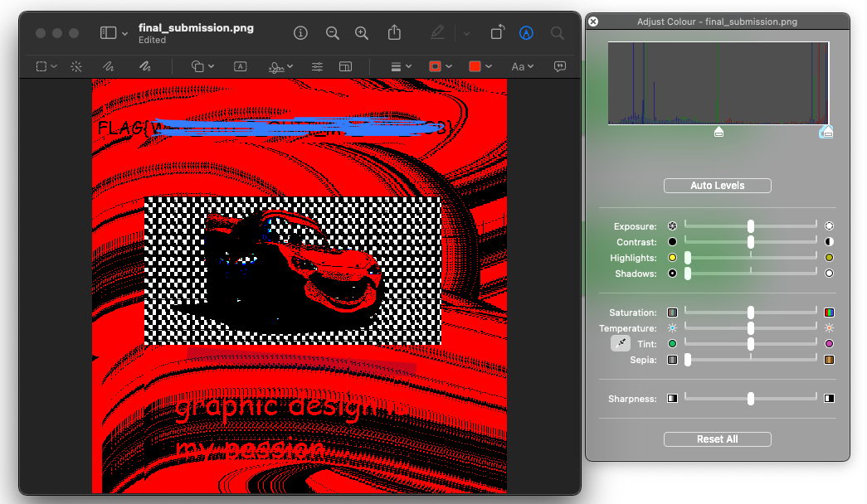Viewport: 867px width, 504px height.
Task: Click the Edited status under the title
Action: 152,40
